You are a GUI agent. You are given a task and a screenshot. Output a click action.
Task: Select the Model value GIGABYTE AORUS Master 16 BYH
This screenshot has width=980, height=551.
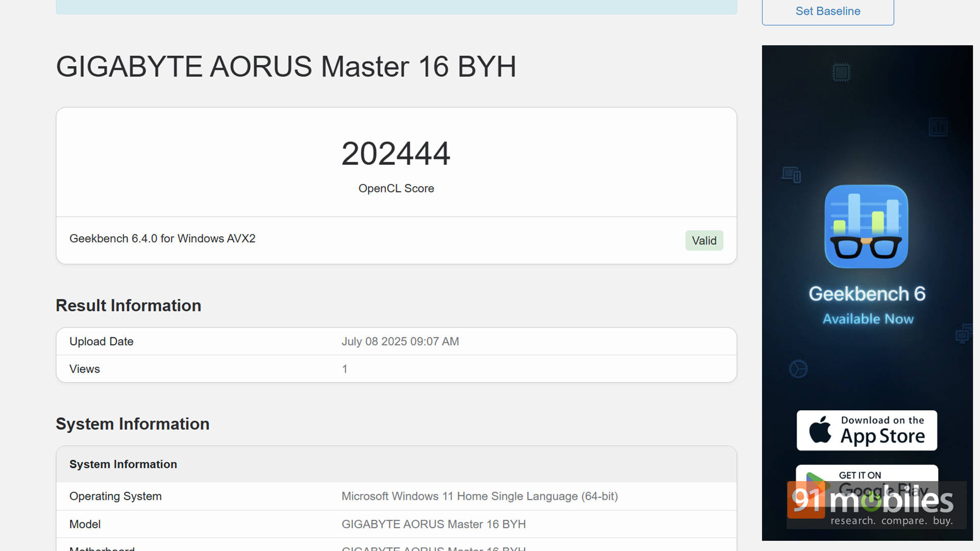(x=433, y=524)
